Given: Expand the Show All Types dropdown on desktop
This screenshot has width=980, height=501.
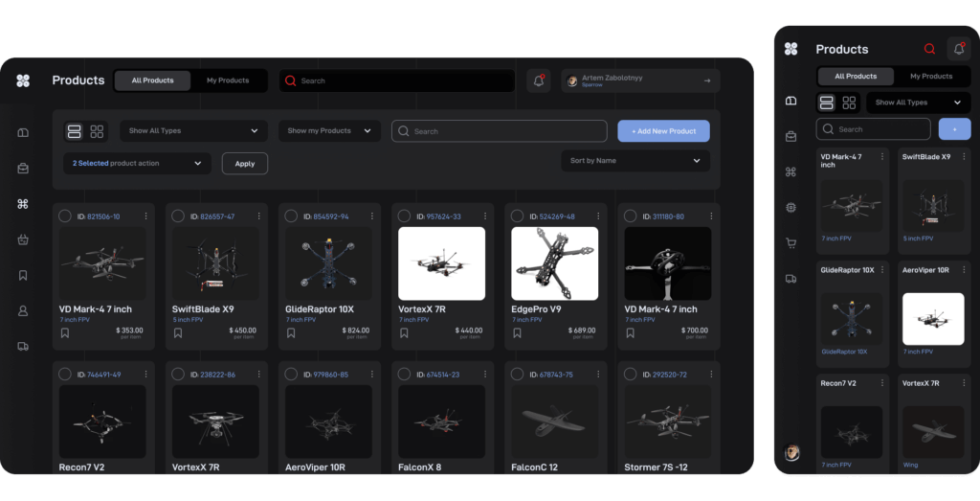Looking at the screenshot, I should [193, 131].
